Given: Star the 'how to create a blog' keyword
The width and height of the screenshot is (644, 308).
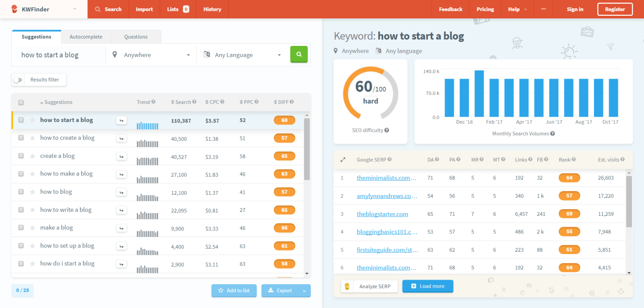Looking at the screenshot, I should tap(32, 138).
